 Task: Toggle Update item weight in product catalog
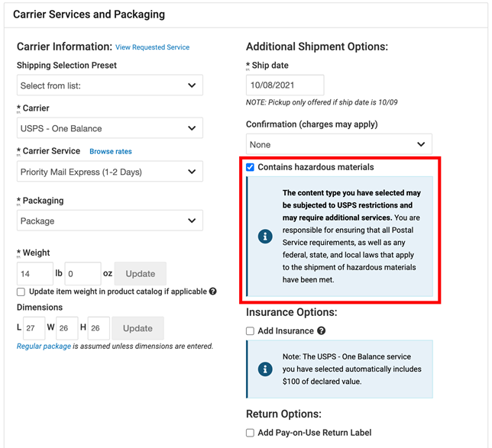click(21, 292)
